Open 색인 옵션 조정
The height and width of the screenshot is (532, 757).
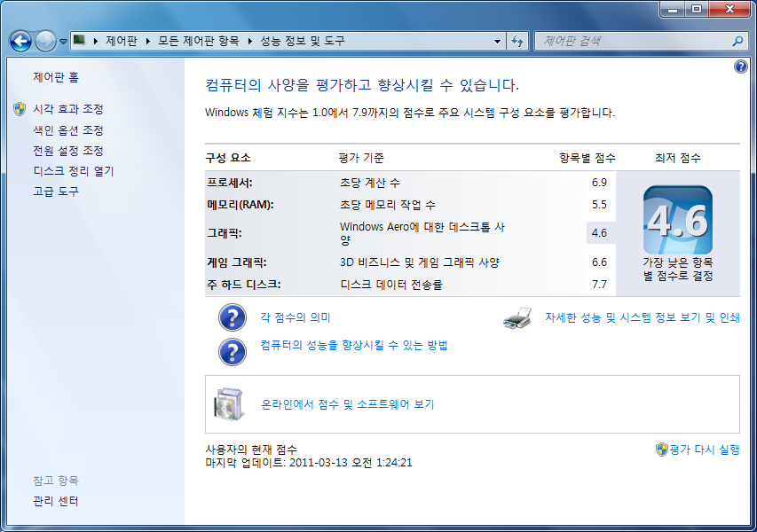[x=68, y=130]
